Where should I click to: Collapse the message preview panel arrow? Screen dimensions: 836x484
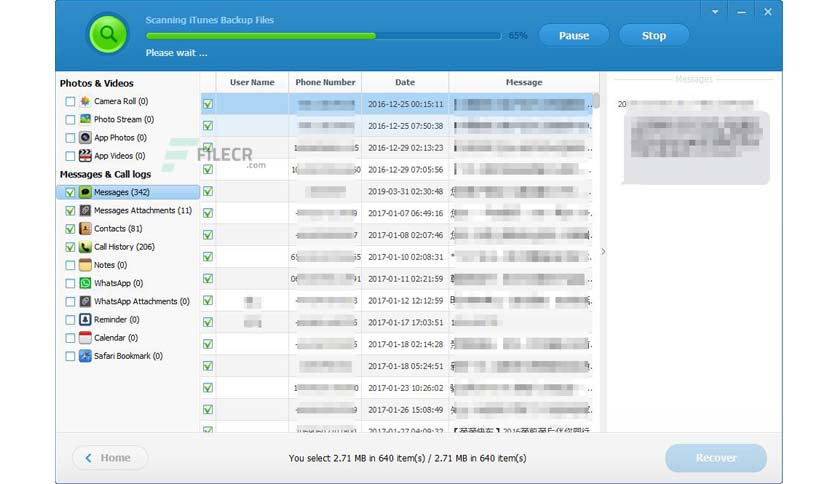pyautogui.click(x=603, y=251)
